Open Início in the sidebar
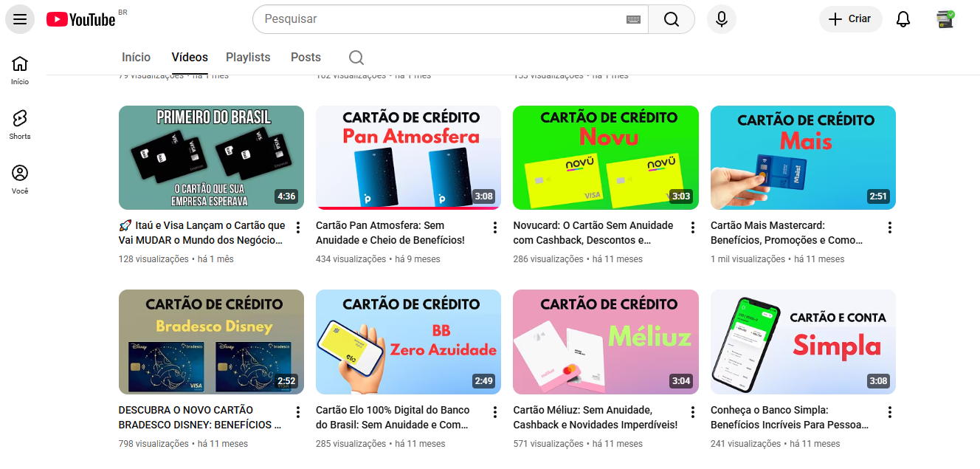The image size is (980, 469). (20, 70)
